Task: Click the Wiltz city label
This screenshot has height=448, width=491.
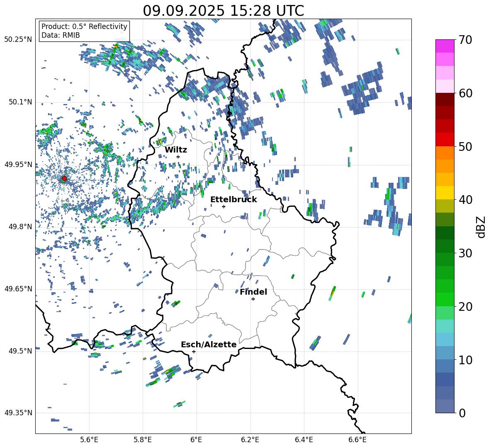Action: (x=176, y=150)
